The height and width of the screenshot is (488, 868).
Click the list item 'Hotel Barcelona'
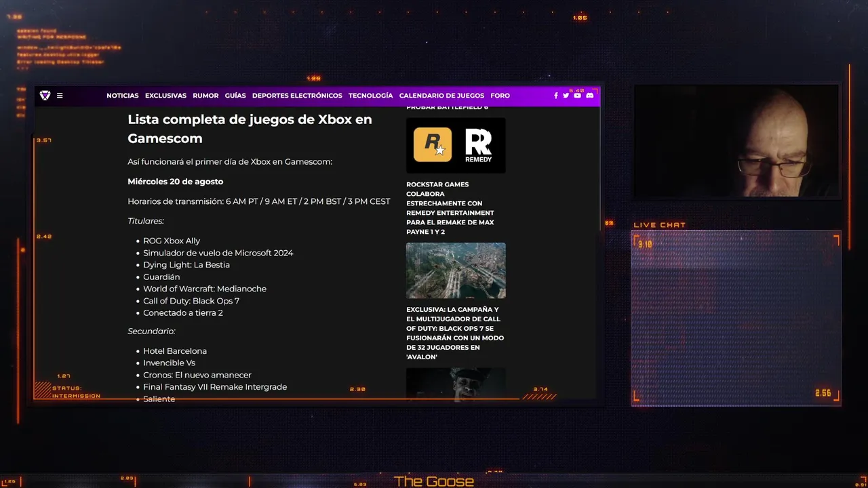(175, 351)
